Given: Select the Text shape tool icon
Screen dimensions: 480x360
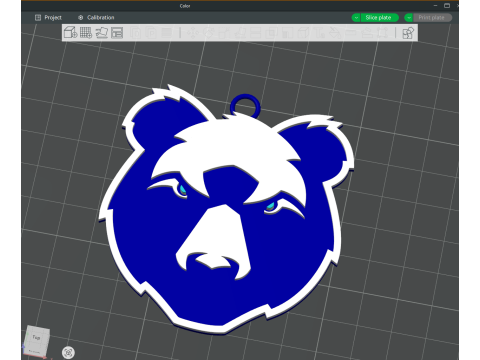Looking at the screenshot, I should [x=319, y=33].
